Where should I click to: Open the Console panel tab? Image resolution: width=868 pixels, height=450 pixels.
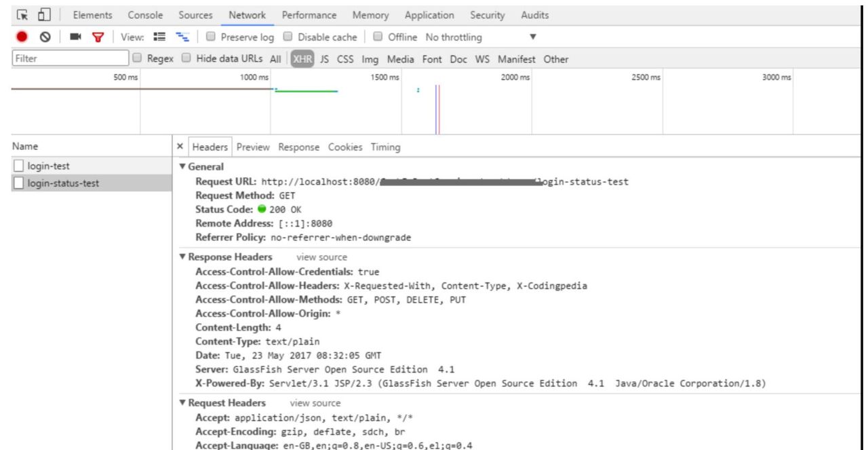tap(145, 15)
